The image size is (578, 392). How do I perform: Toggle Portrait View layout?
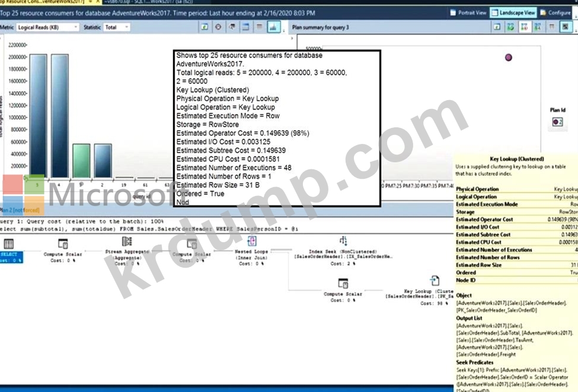coord(468,12)
